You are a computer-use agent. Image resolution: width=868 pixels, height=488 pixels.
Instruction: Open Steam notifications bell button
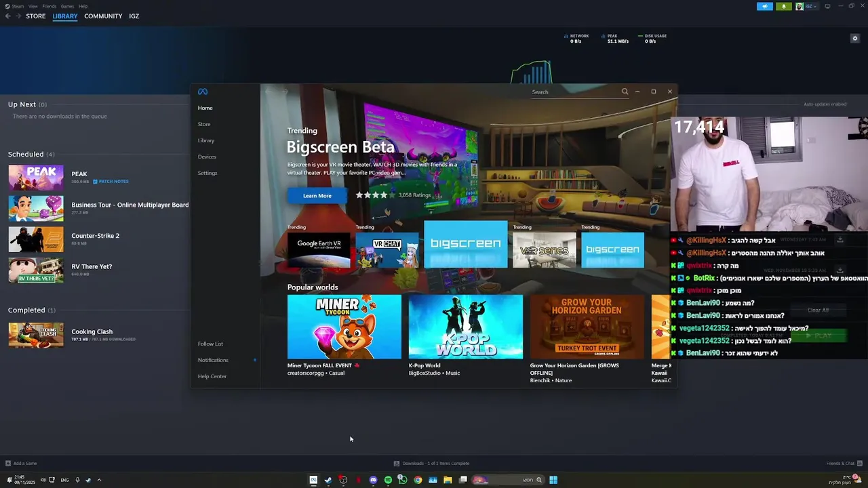tap(784, 6)
